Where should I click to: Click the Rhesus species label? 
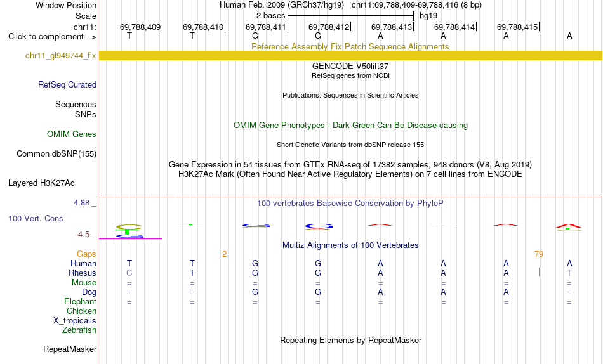83,273
